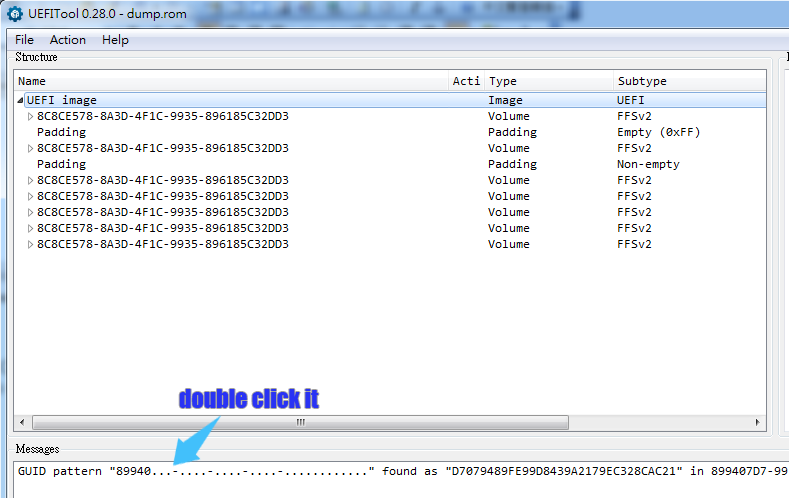This screenshot has height=498, width=789.
Task: Select the Padding row with Empty (0xFF) subtype
Action: tap(390, 132)
